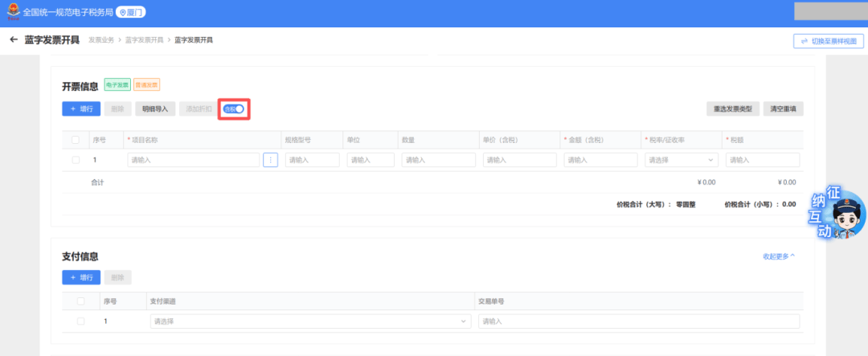Toggle the 含税 switch
Image resolution: width=868 pixels, height=356 pixels.
pos(234,108)
